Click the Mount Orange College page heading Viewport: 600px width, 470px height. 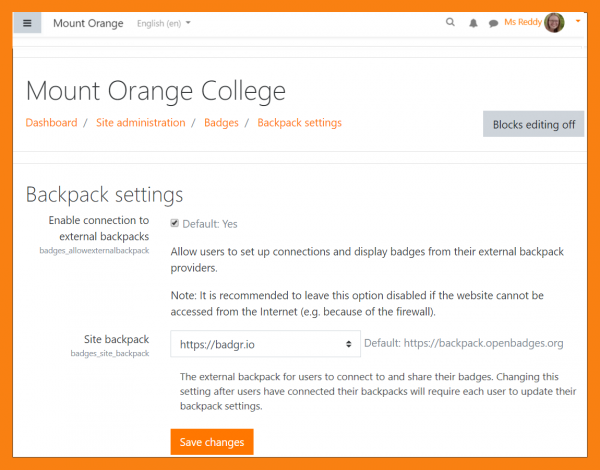click(155, 91)
